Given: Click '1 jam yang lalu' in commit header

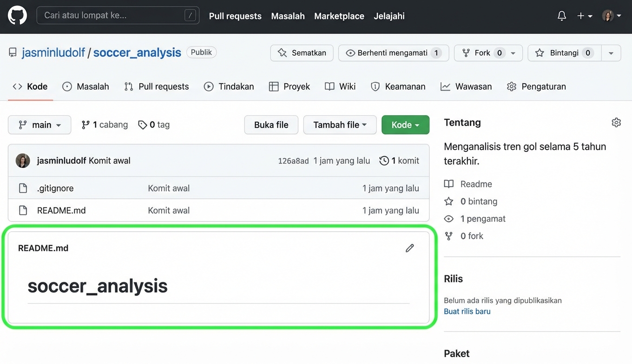Looking at the screenshot, I should (342, 161).
